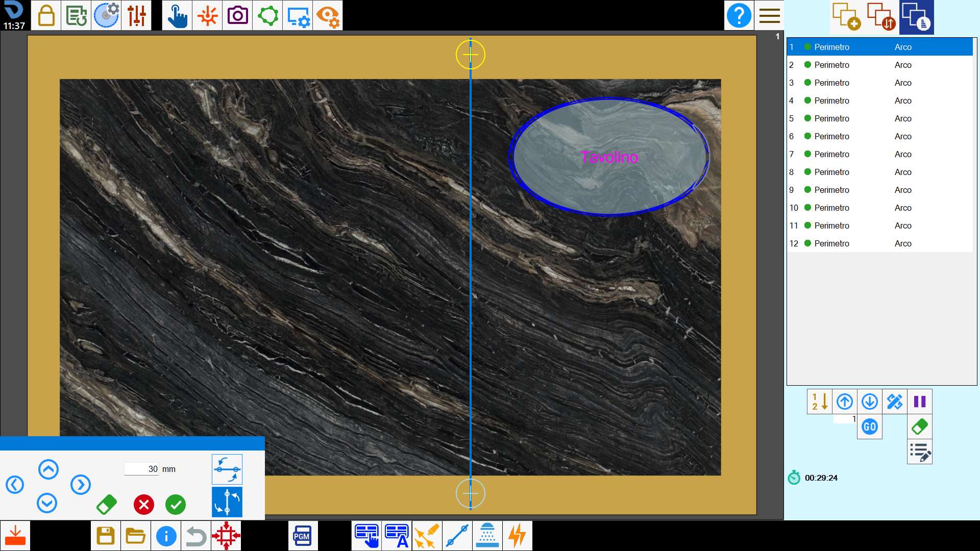Click the right chevron arrow

coord(81,485)
